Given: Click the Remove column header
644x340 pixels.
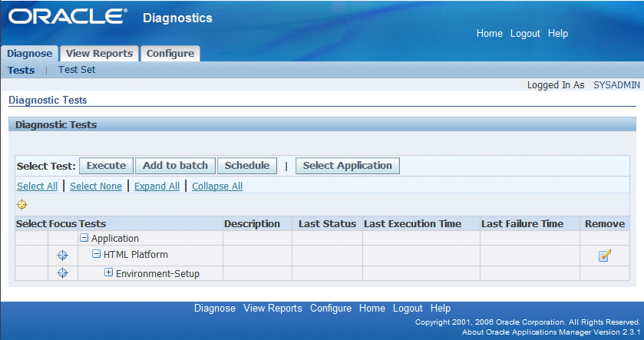Looking at the screenshot, I should click(x=605, y=224).
